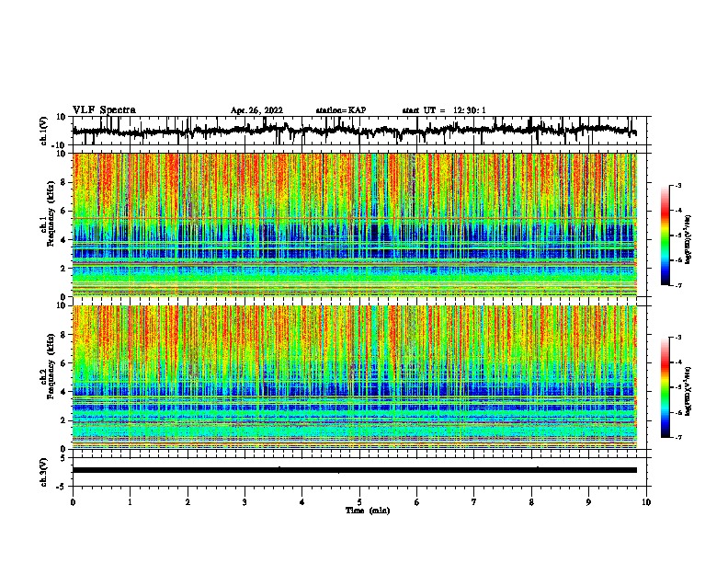Click the "0" tick on Time axis
Image resolution: width=728 pixels, height=563 pixels.
click(73, 502)
